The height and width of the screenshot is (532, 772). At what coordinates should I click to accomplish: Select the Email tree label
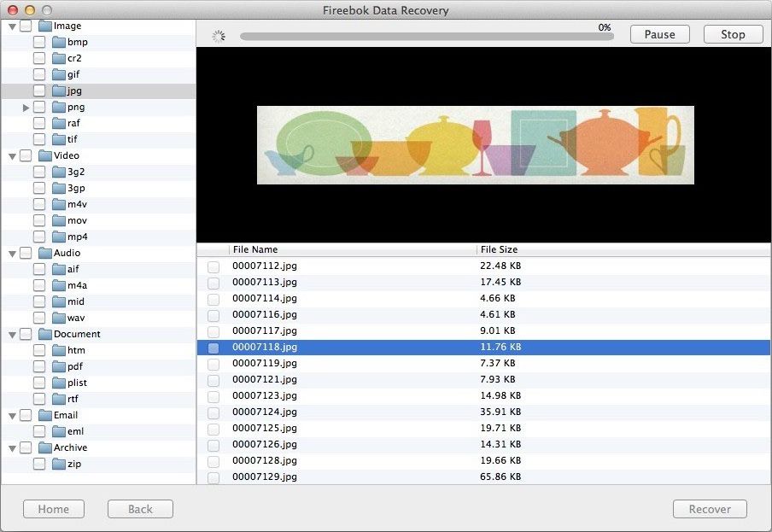click(66, 415)
